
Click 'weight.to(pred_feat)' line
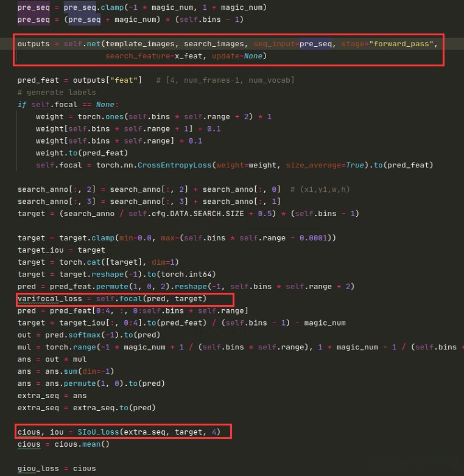pos(82,153)
